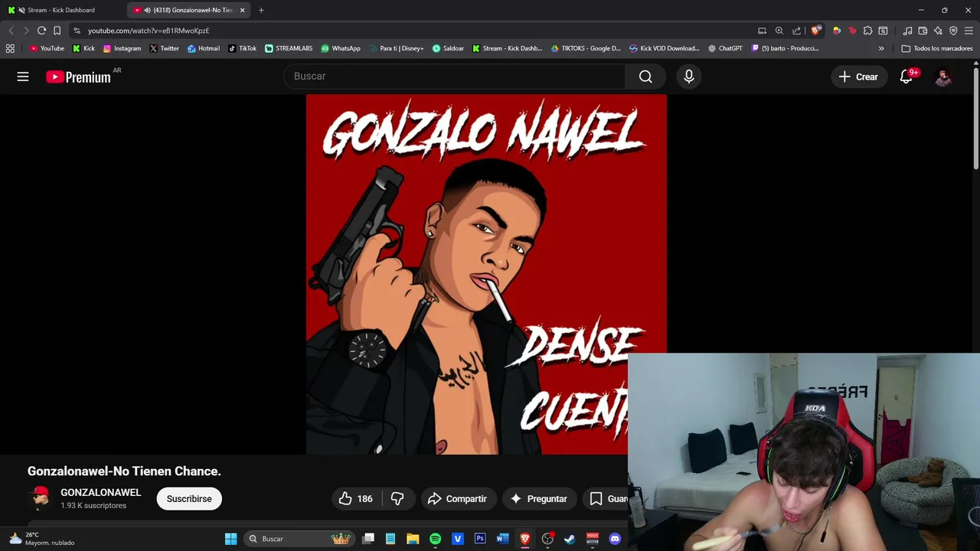Submit search with the magnifier button

[x=645, y=77]
